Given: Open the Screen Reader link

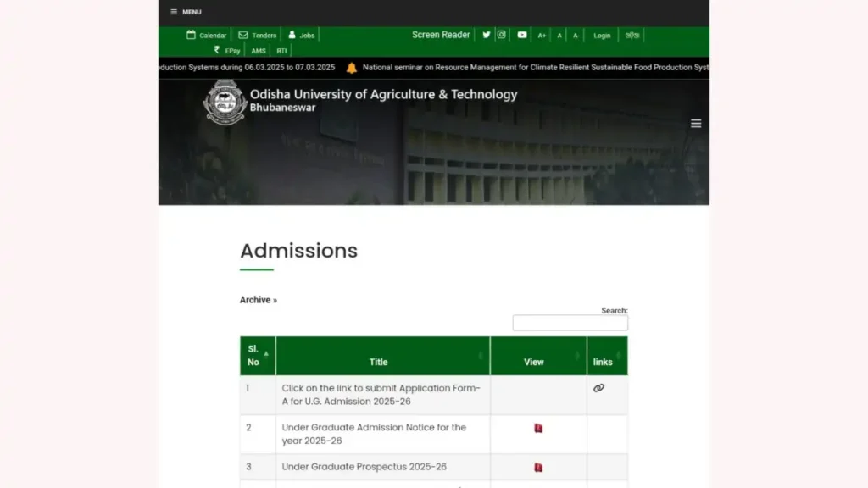Looking at the screenshot, I should [441, 34].
